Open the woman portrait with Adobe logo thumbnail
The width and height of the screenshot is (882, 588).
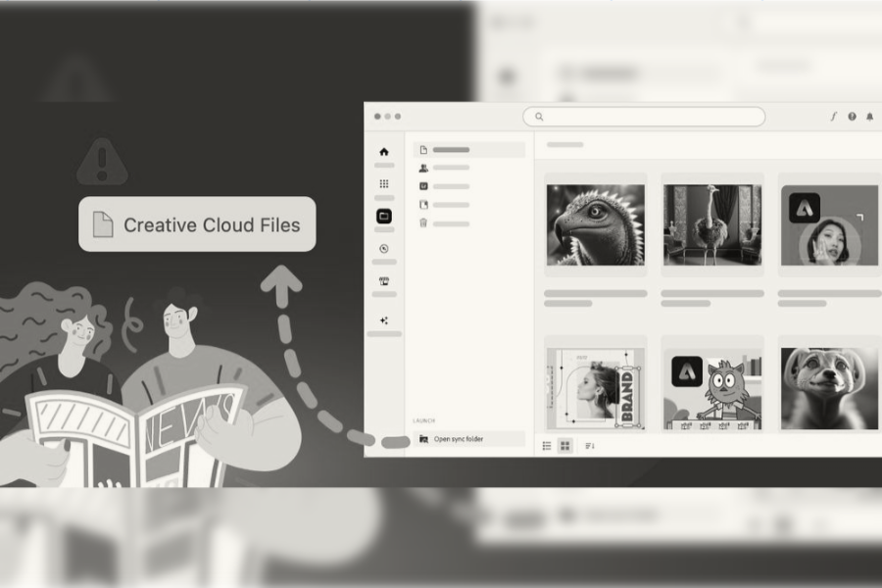click(x=830, y=224)
